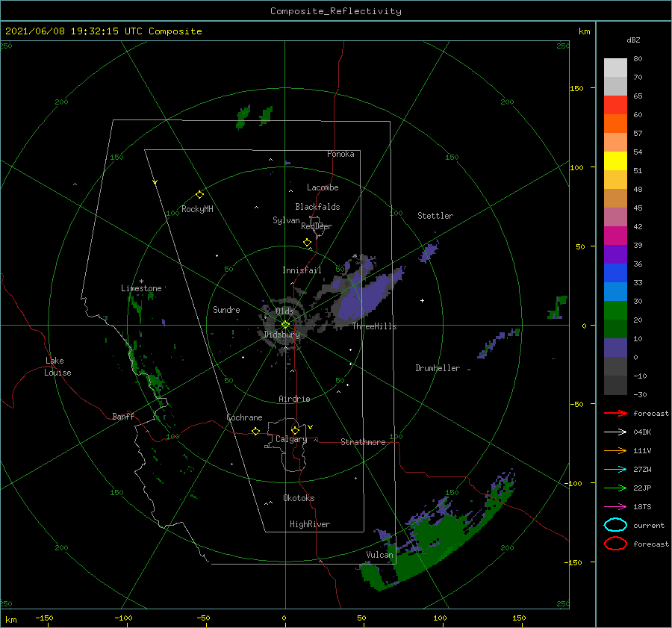Click the yellow diamond marker below Cochrane
This screenshot has width=672, height=628.
pos(256,431)
